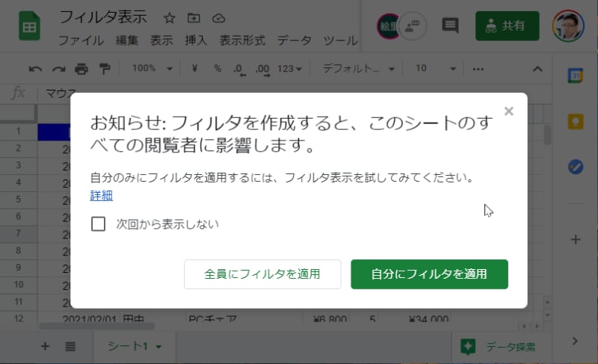The image size is (598, 364).
Task: Print the spreadsheet
Action: (81, 69)
